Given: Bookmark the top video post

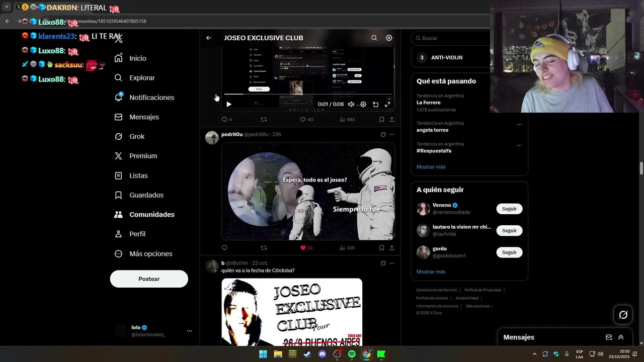Looking at the screenshot, I should 382,119.
